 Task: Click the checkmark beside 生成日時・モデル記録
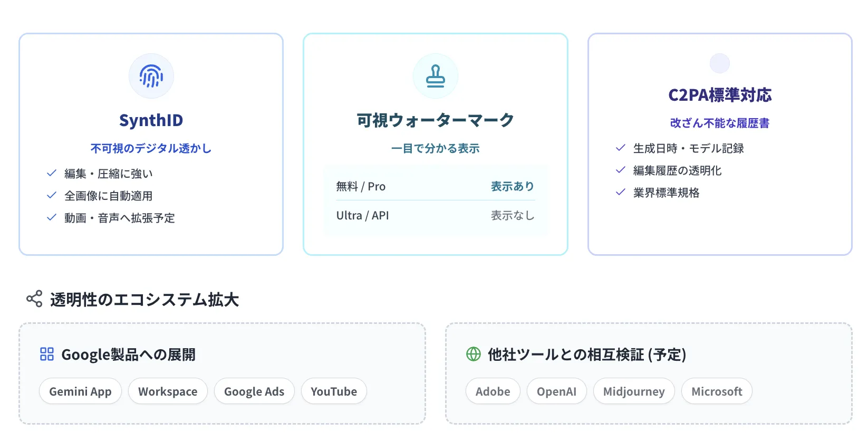coord(621,148)
